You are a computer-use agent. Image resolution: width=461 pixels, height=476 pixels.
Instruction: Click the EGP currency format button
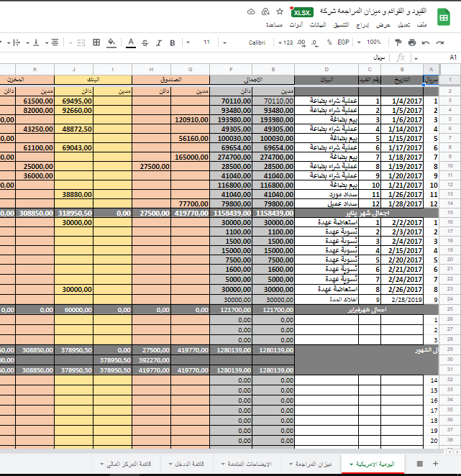[344, 42]
